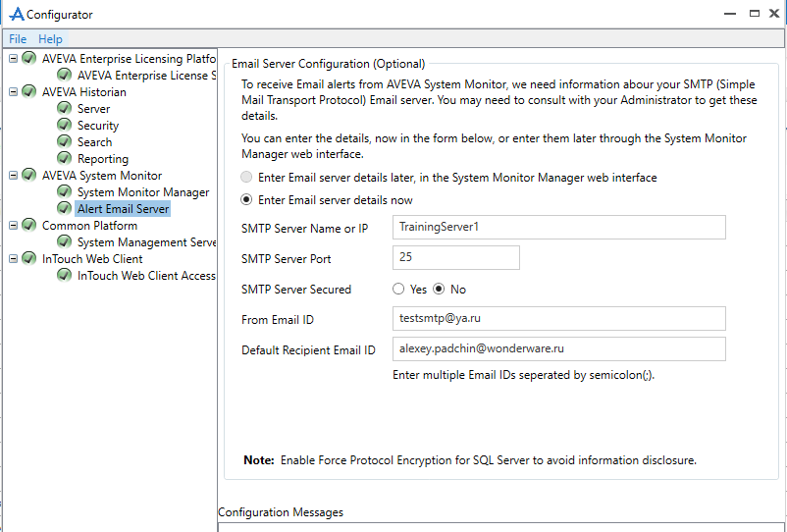
Task: Click green check icon beside Common Platform
Action: click(x=29, y=225)
